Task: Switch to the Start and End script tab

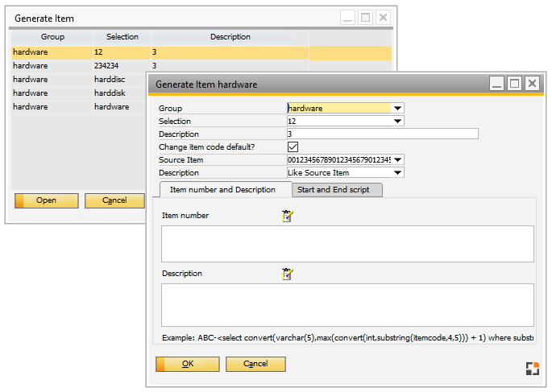Action: point(336,190)
